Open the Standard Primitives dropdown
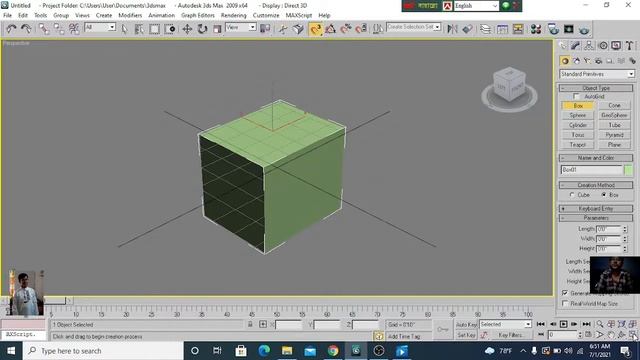The height and width of the screenshot is (360, 640). [x=597, y=74]
